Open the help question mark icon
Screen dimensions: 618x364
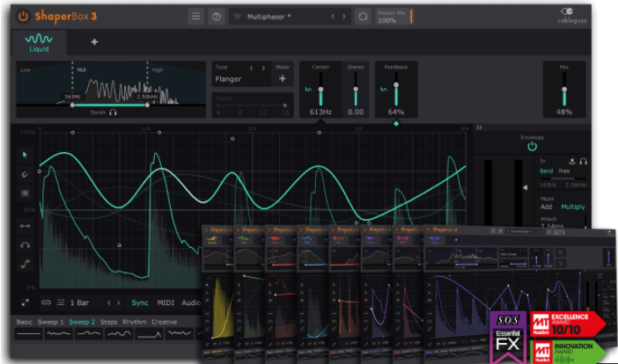click(x=216, y=16)
